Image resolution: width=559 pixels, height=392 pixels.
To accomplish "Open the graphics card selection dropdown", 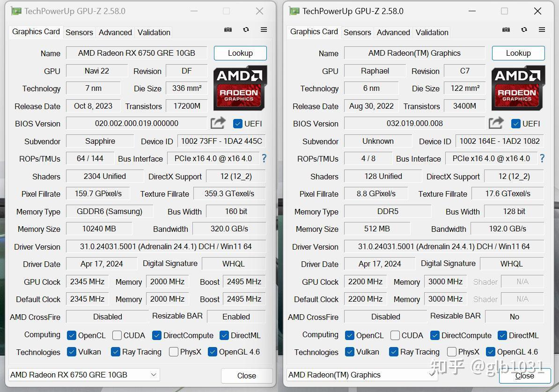I will click(153, 375).
